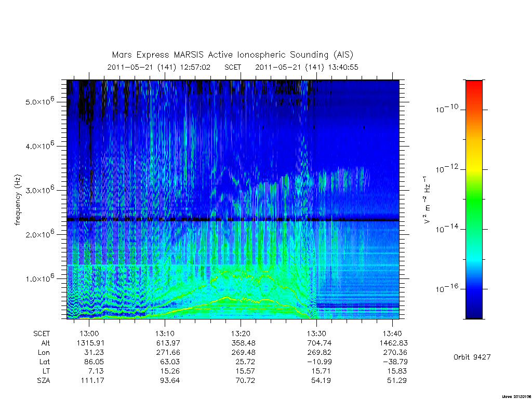
Task: Click altitude value 1315.91
Action: pos(90,343)
